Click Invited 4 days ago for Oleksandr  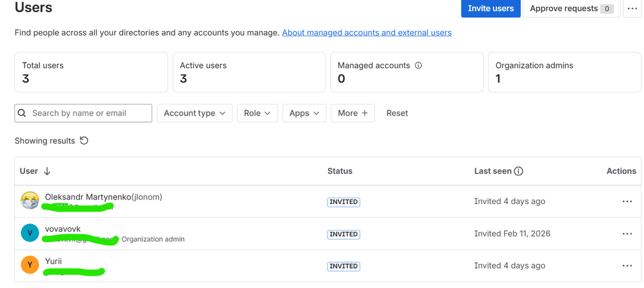[x=510, y=201]
